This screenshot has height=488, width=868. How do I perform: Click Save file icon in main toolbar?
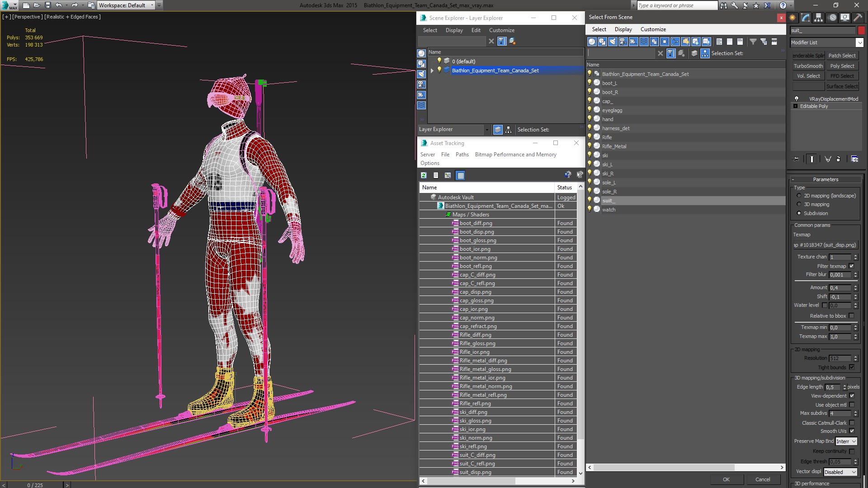pos(47,5)
